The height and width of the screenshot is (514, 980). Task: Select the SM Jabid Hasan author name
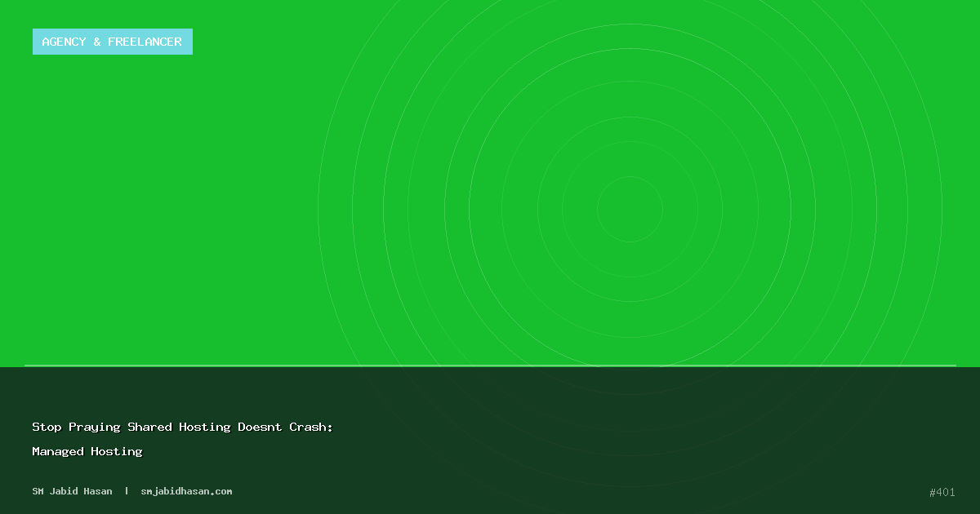tap(72, 491)
